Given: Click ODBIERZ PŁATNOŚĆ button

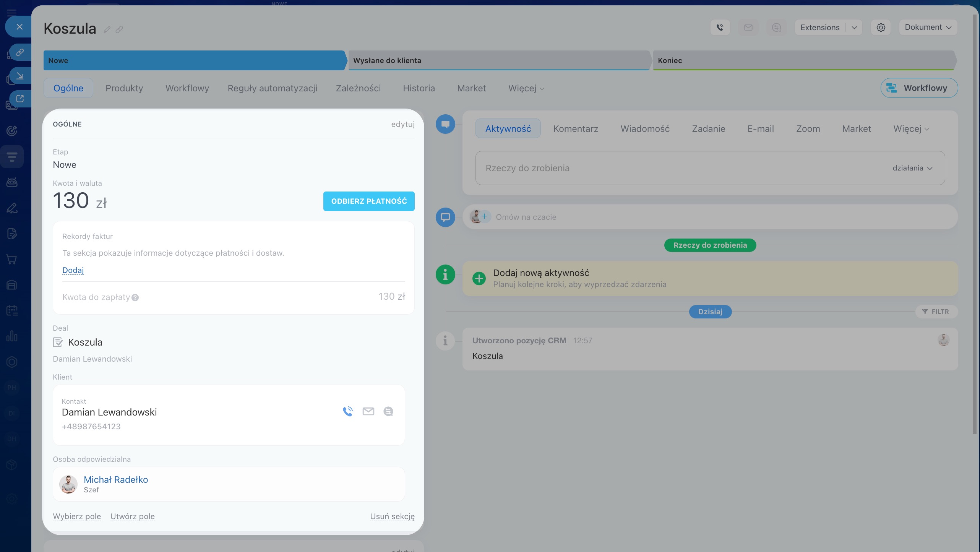Looking at the screenshot, I should pyautogui.click(x=368, y=201).
